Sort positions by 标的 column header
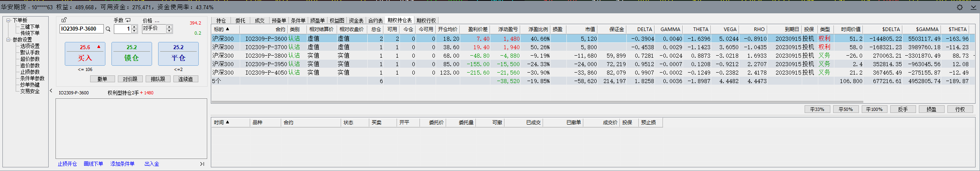 click(x=225, y=29)
